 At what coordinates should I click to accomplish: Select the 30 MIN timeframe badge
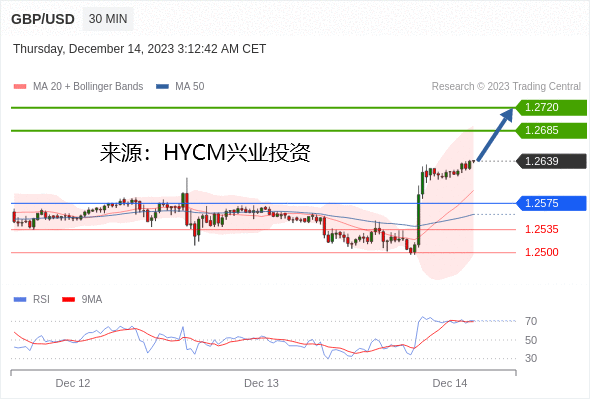[108, 19]
